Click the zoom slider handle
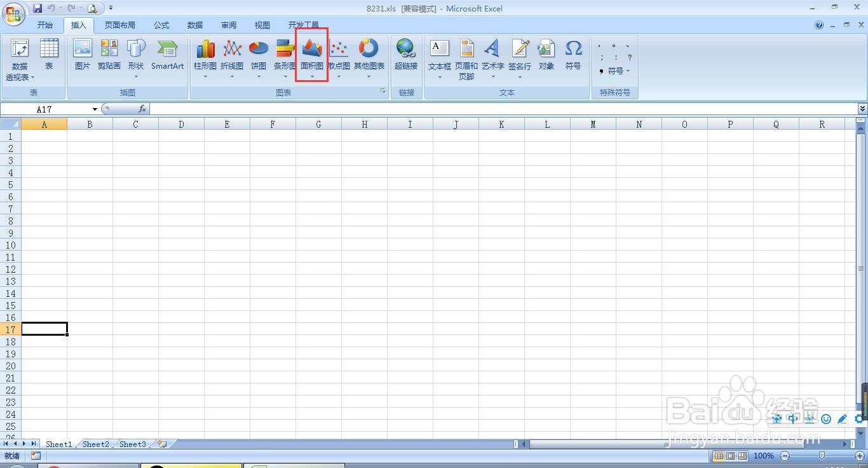Viewport: 868px width, 468px height. pos(822,456)
